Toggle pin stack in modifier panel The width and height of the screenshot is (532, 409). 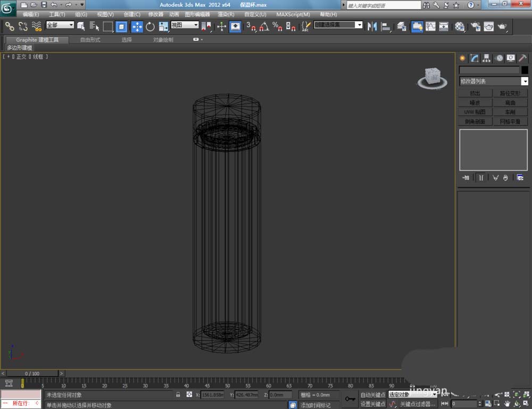point(466,178)
